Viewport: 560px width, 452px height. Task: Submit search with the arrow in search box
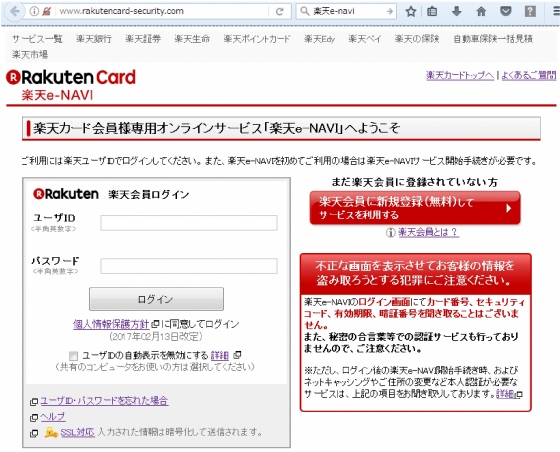tap(390, 11)
